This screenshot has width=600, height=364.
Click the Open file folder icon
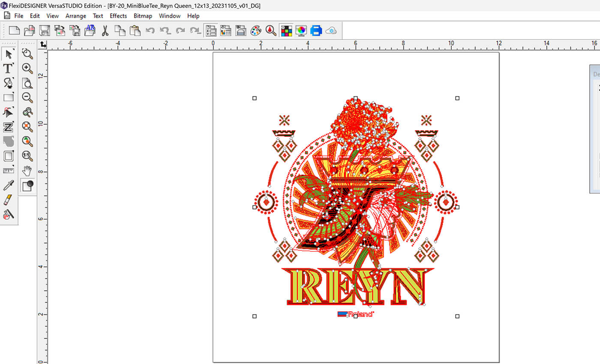click(30, 30)
